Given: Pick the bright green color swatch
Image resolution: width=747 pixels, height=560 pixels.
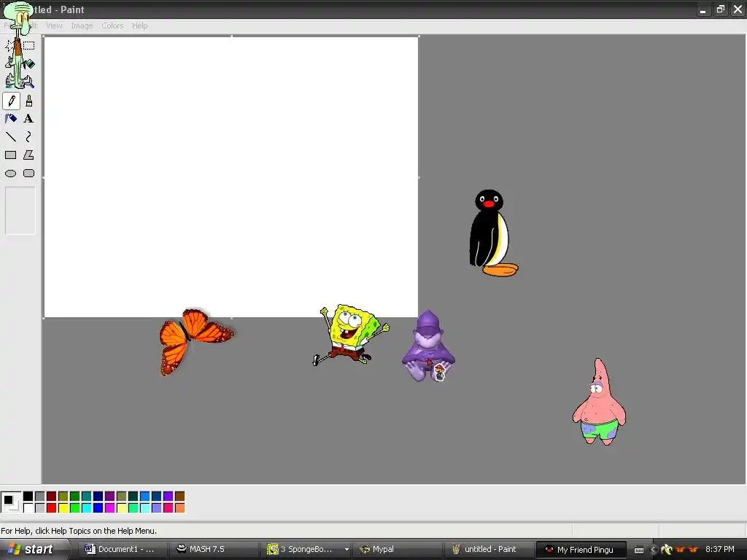Looking at the screenshot, I should [x=75, y=508].
